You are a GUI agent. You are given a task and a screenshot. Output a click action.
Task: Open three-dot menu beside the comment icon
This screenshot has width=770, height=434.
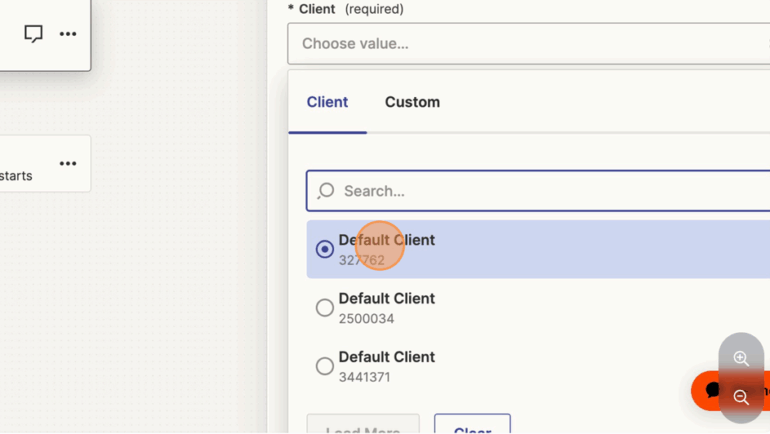click(x=68, y=34)
